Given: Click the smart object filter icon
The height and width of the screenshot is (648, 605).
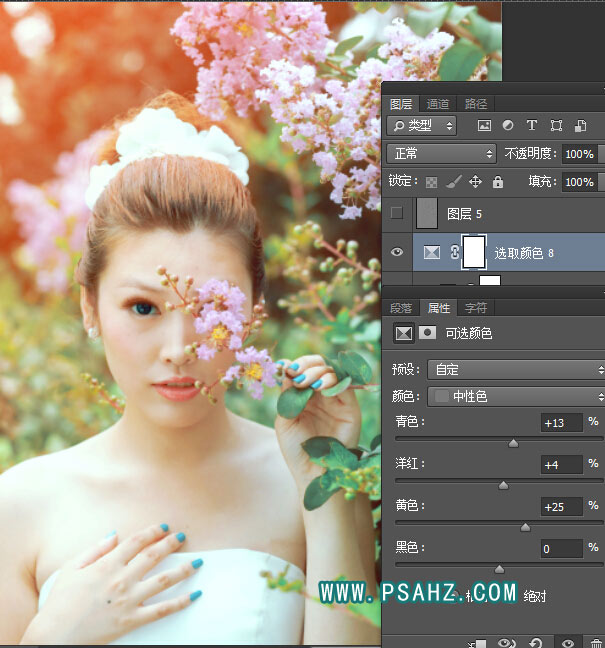Looking at the screenshot, I should click(581, 125).
